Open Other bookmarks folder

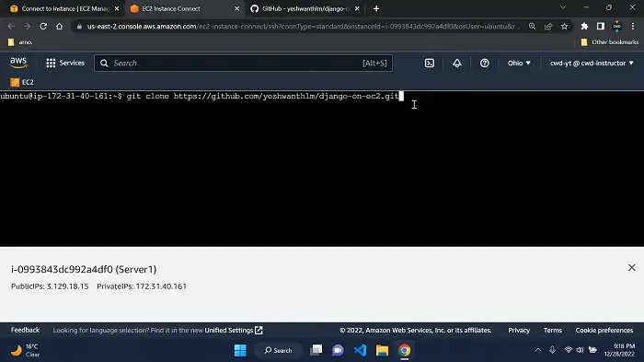(609, 42)
